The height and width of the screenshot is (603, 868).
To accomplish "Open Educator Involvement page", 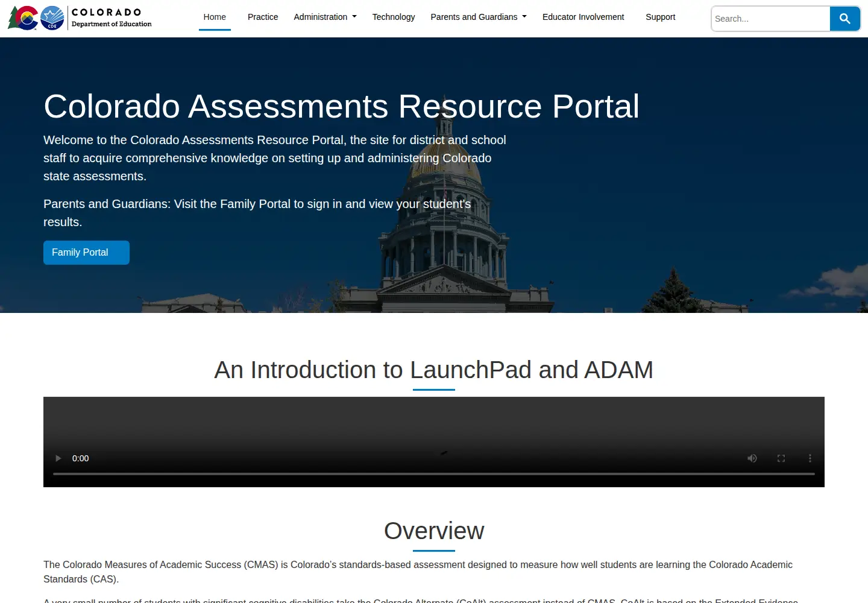I will 583,17.
